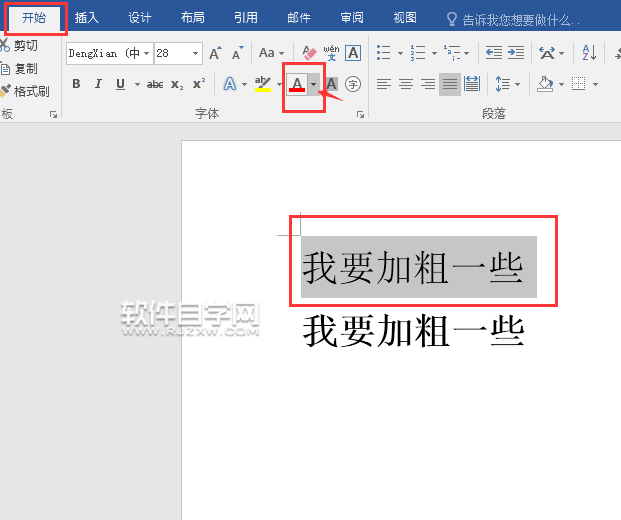Open the wén phonetic guide
The width and height of the screenshot is (621, 520).
click(331, 53)
